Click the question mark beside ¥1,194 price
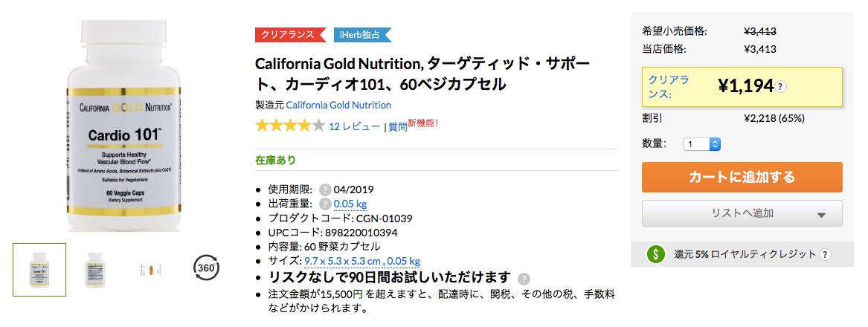Image resolution: width=868 pixels, height=327 pixels. point(780,87)
